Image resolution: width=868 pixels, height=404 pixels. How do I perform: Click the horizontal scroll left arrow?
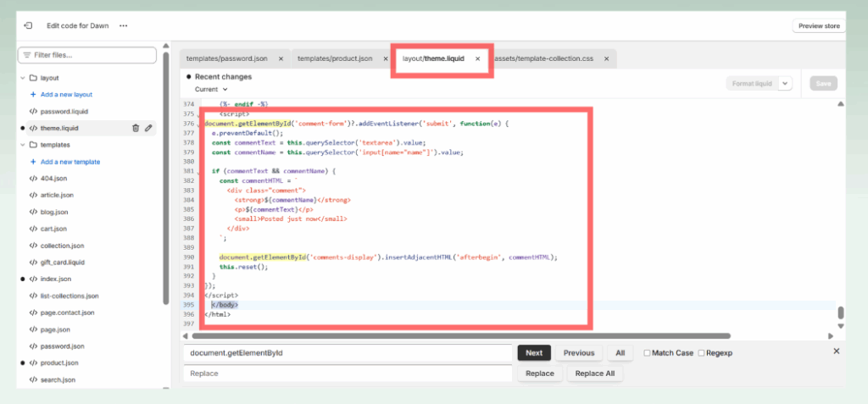(186, 336)
